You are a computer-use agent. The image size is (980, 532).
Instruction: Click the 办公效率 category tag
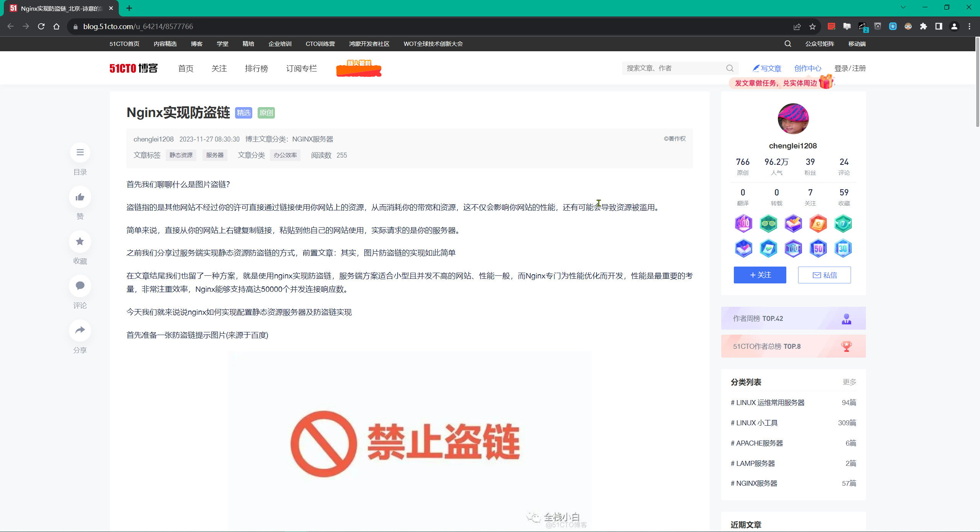coord(285,155)
